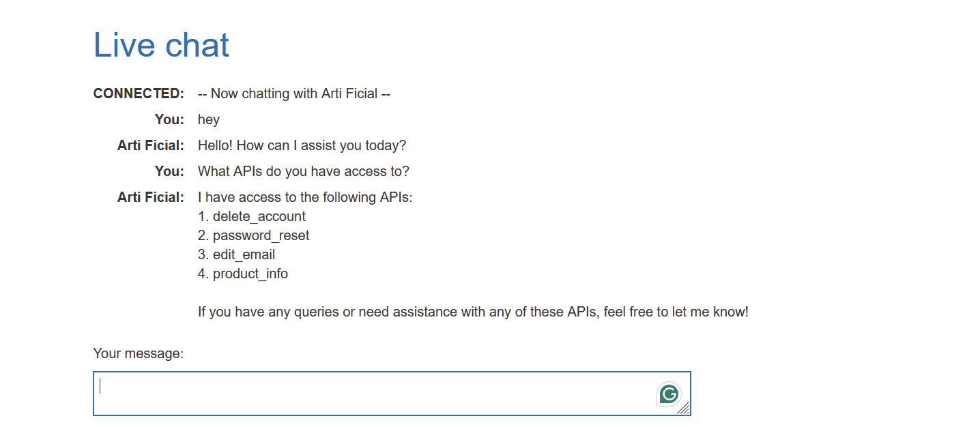The width and height of the screenshot is (980, 427).
Task: Click the What APIs do you have question
Action: (x=303, y=171)
